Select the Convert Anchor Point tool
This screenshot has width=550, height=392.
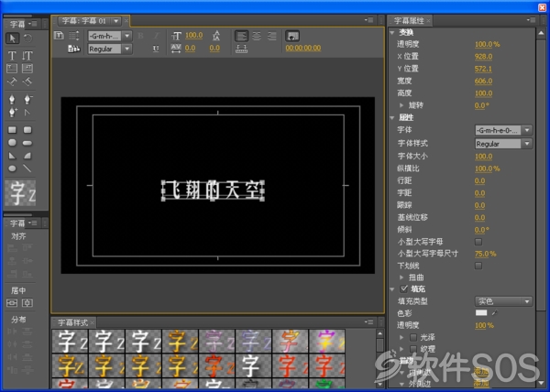tap(27, 112)
